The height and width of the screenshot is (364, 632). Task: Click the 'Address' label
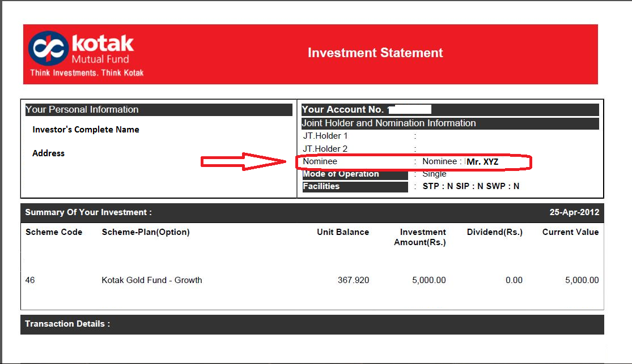pyautogui.click(x=48, y=153)
